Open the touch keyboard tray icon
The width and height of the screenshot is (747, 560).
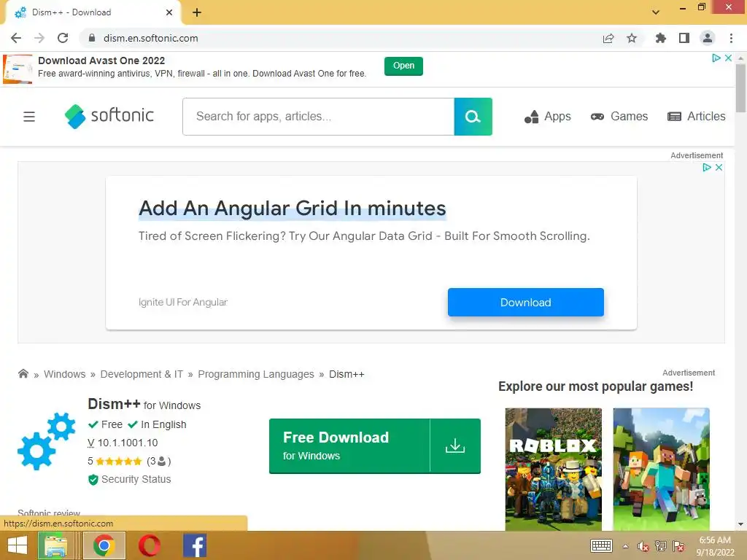pos(601,546)
